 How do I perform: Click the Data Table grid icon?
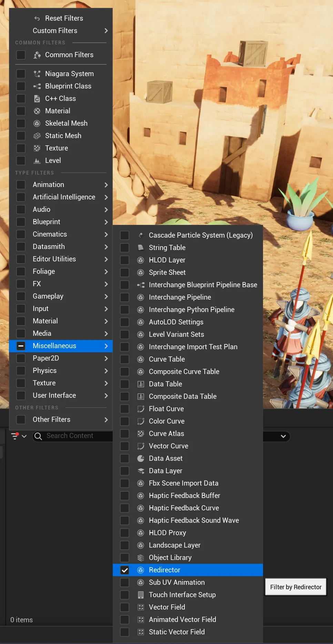[x=141, y=384]
